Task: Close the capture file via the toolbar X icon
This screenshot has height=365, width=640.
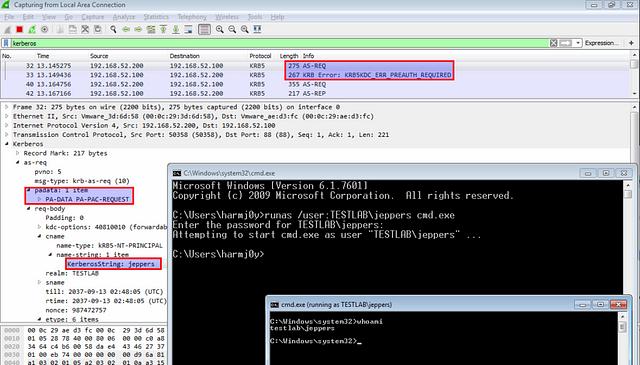Action: click(x=85, y=29)
